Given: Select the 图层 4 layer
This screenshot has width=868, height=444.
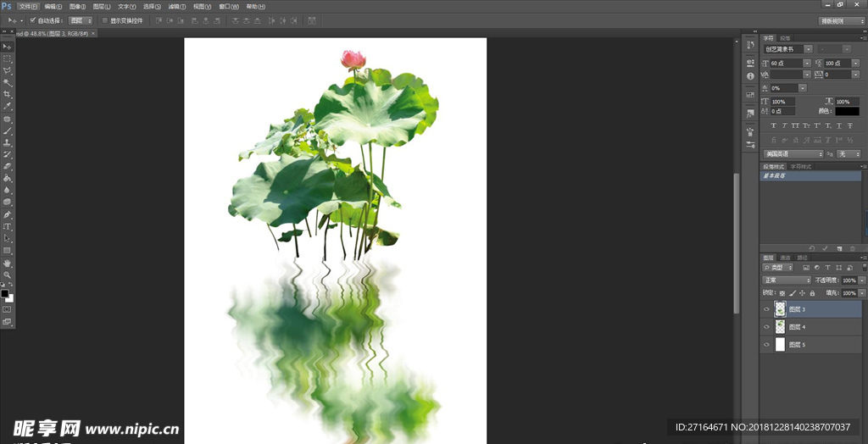Looking at the screenshot, I should (x=797, y=327).
